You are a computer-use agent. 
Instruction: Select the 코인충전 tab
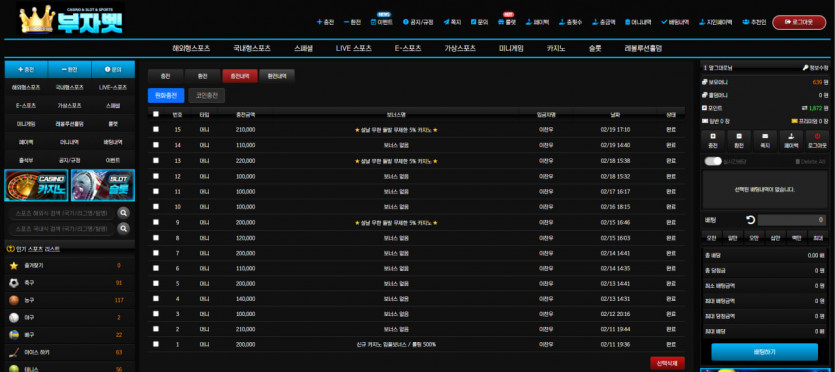[x=207, y=95]
